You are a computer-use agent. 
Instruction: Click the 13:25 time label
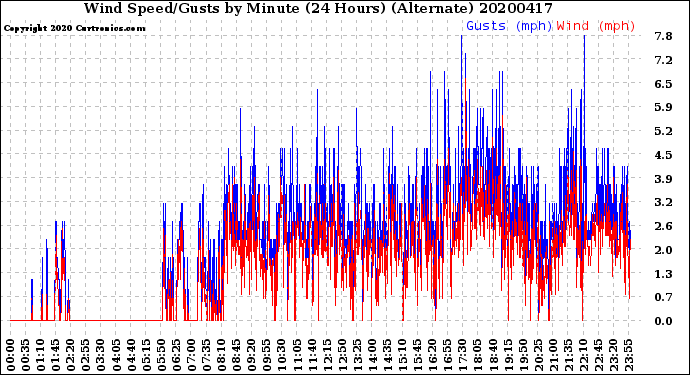click(x=357, y=355)
